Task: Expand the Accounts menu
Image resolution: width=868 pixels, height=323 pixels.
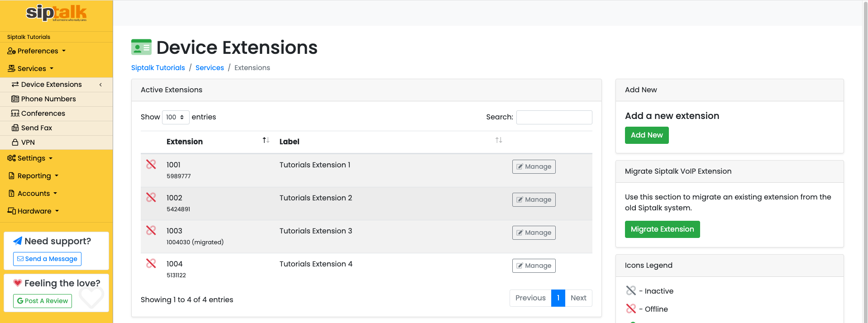Action: (33, 194)
